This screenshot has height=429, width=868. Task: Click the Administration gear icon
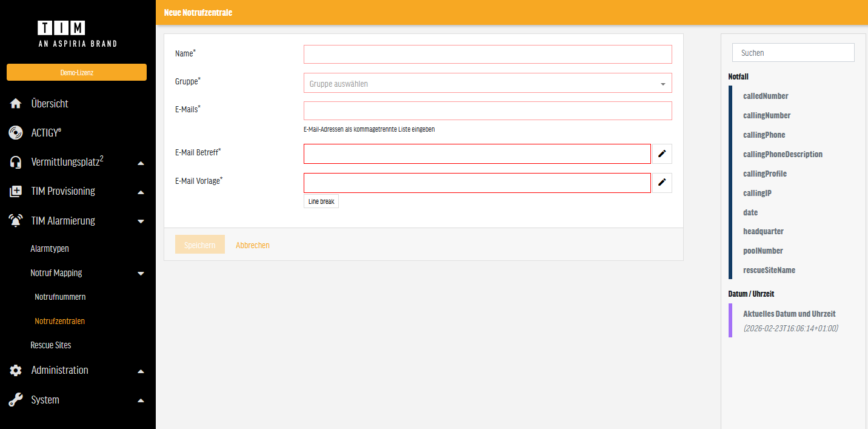pos(16,370)
